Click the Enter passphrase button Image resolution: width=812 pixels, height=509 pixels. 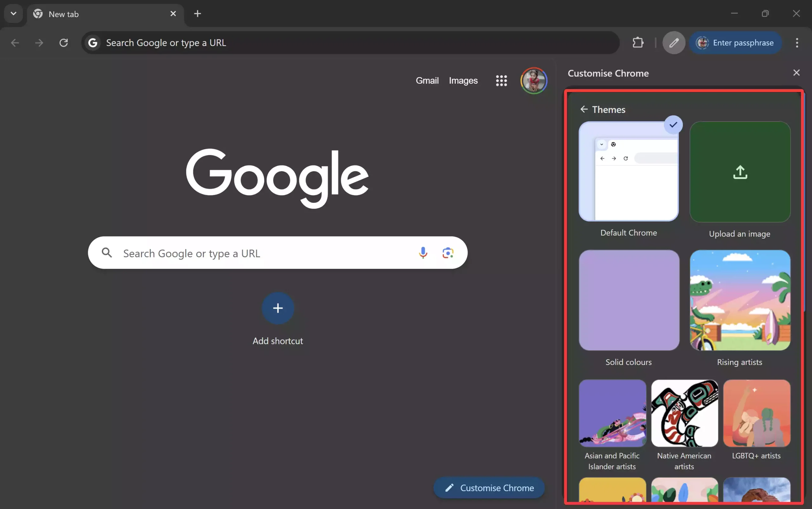pyautogui.click(x=736, y=43)
